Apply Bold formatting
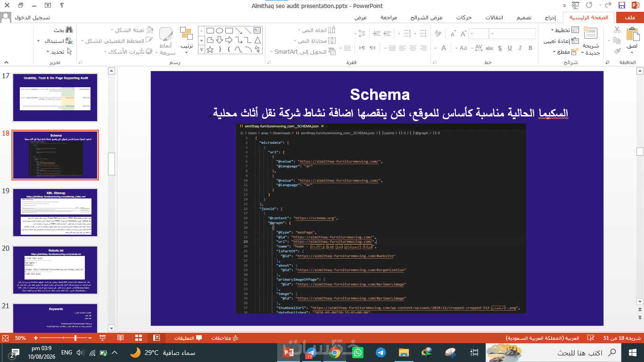This screenshot has width=644, height=362. (x=530, y=48)
